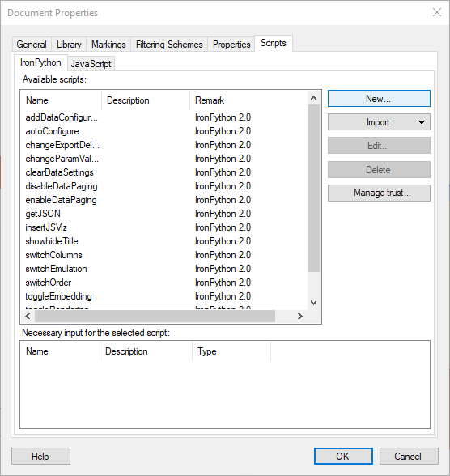
Task: Select the changeParamVal... script
Action: (62, 159)
